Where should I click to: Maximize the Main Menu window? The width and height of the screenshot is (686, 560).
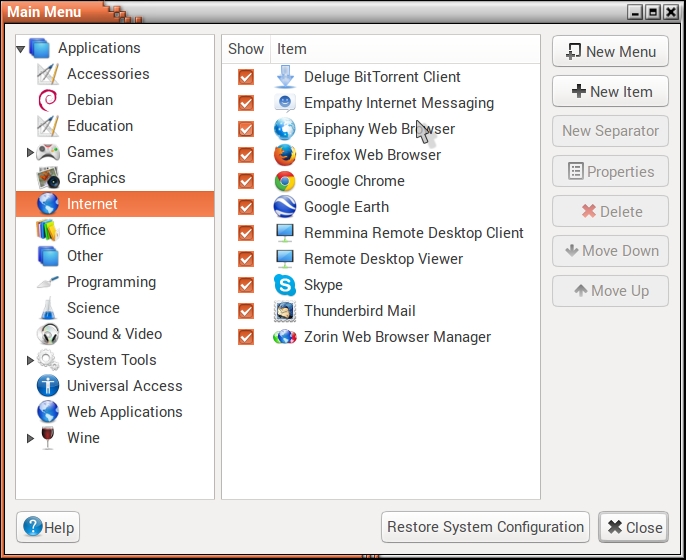point(653,12)
